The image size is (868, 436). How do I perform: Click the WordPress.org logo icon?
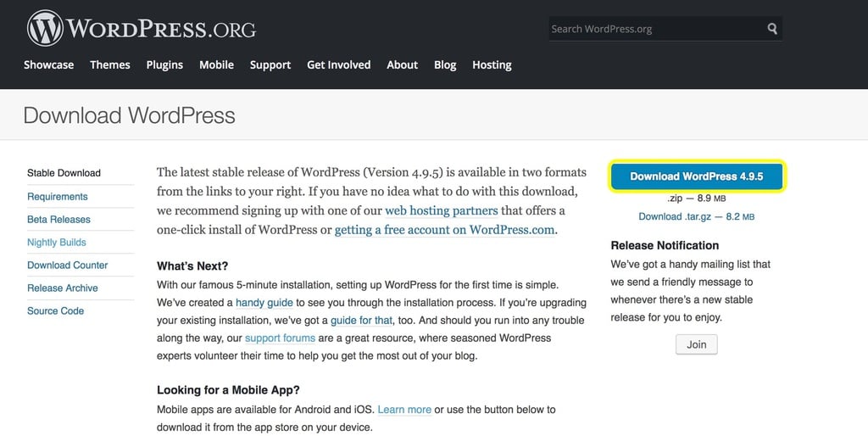45,29
